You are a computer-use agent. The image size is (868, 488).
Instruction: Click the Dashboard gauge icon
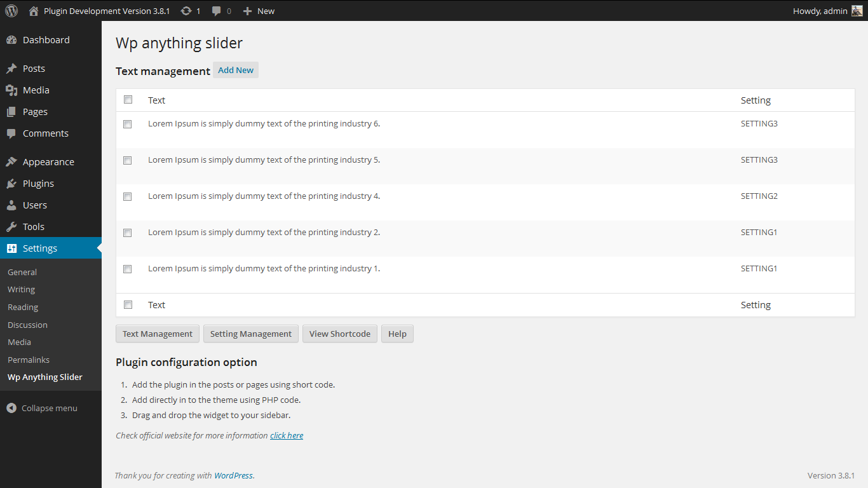coord(11,40)
